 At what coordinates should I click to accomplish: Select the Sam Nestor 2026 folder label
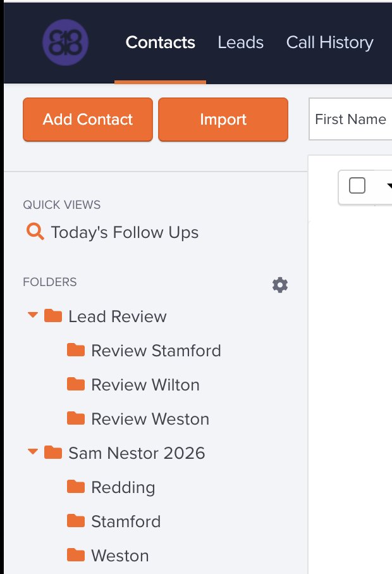(x=137, y=453)
